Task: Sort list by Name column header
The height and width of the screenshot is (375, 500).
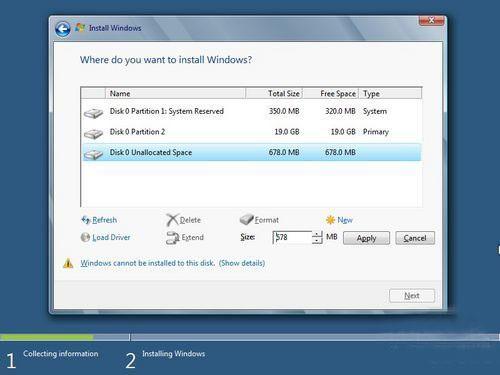Action: 176,94
